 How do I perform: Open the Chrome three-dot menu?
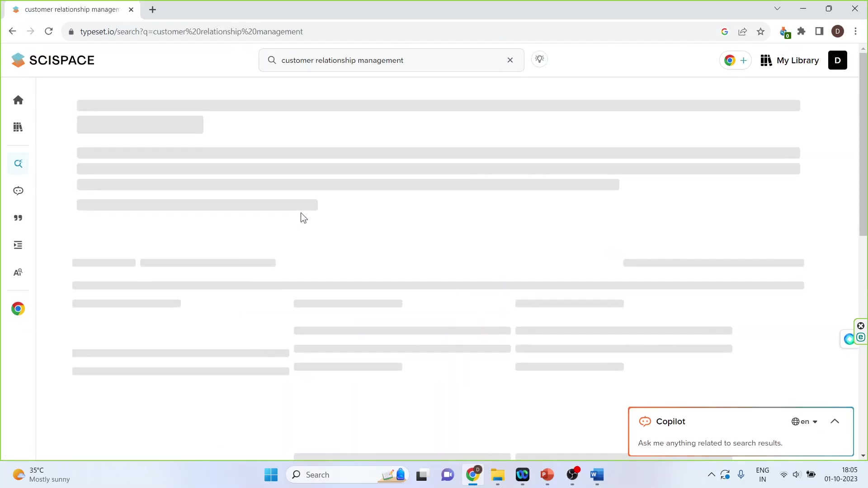[856, 31]
